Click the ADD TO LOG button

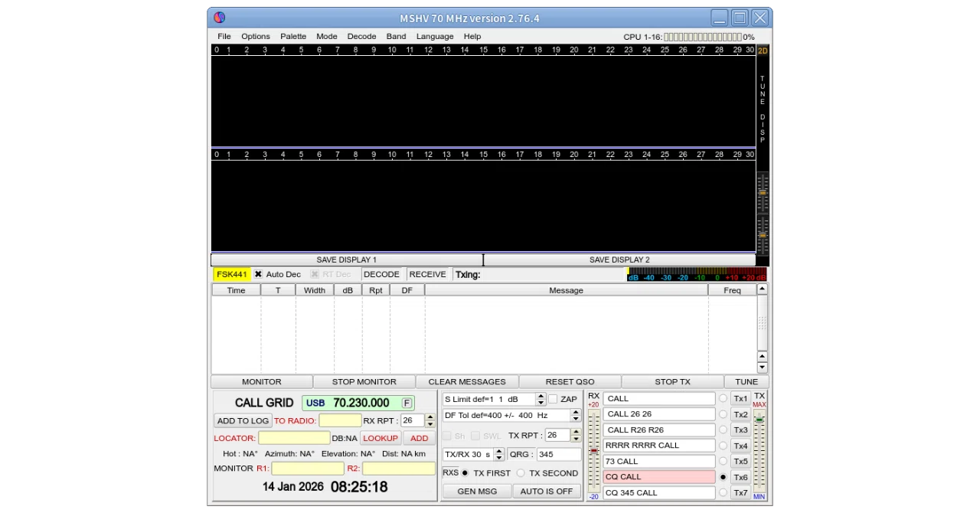click(243, 420)
